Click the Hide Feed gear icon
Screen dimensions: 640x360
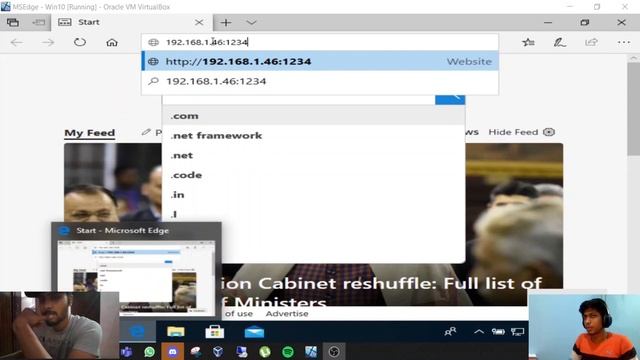[x=549, y=132]
